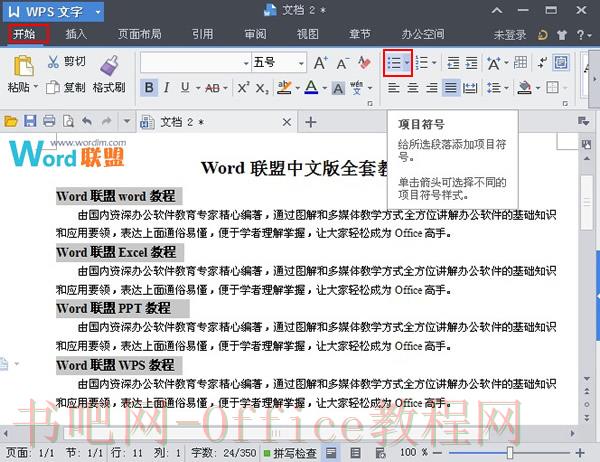The width and height of the screenshot is (600, 462).
Task: Switch to the 插入 tab
Action: [76, 34]
